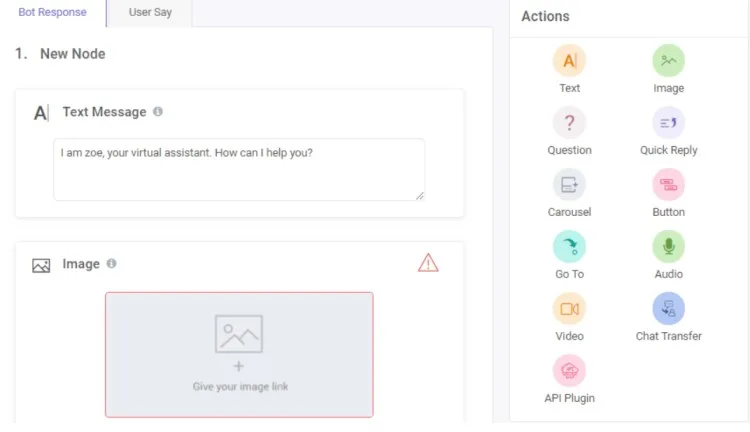750x432 pixels.
Task: Insert a Video action
Action: [569, 309]
